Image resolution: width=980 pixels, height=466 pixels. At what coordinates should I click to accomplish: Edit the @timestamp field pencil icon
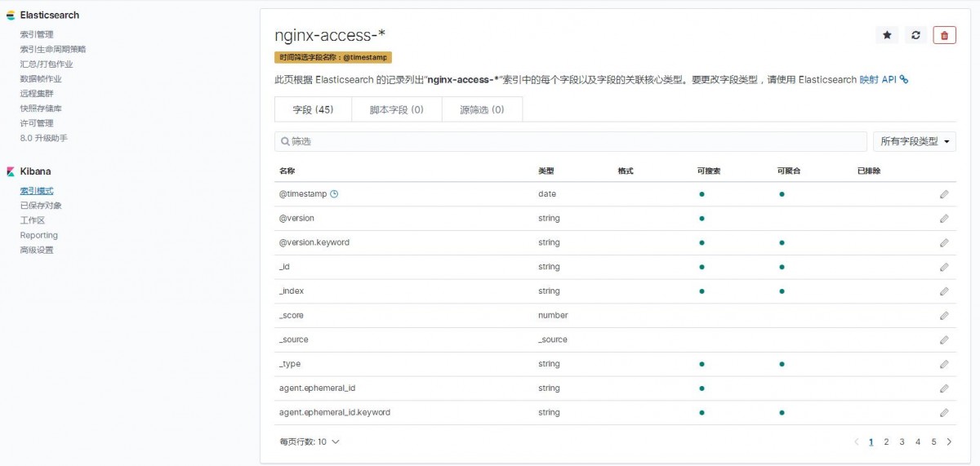(x=944, y=194)
